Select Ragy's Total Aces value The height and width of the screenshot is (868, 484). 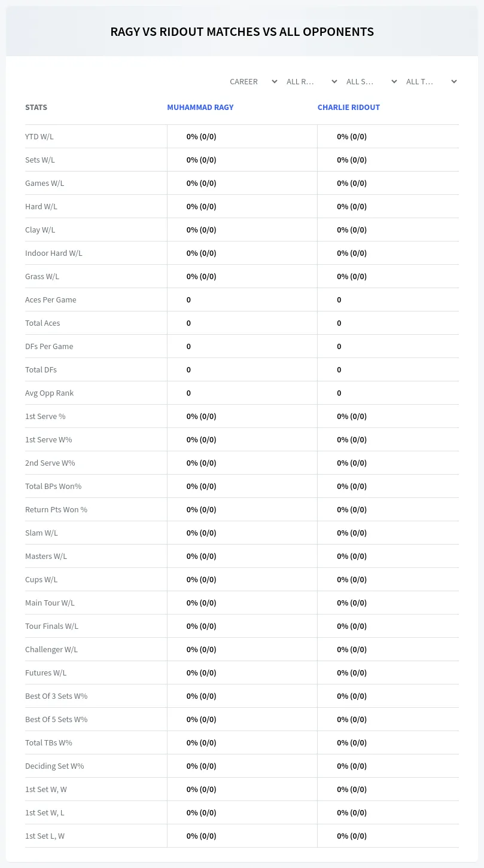(188, 323)
